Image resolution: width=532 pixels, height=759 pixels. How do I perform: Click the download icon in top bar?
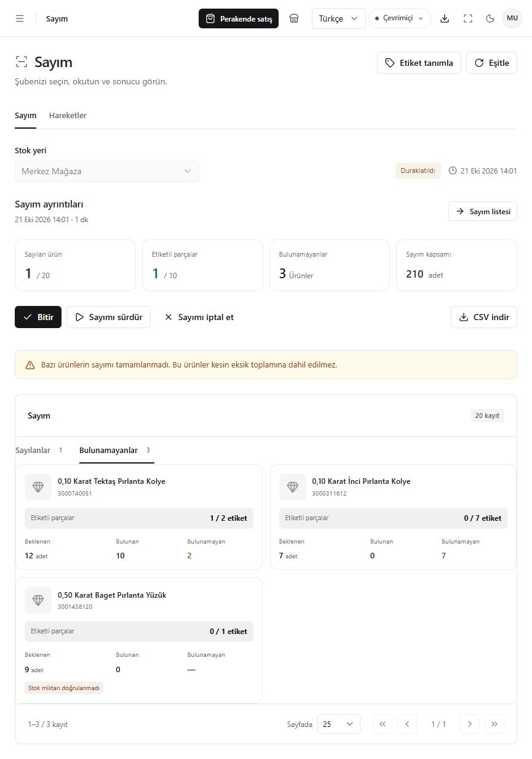(x=445, y=18)
